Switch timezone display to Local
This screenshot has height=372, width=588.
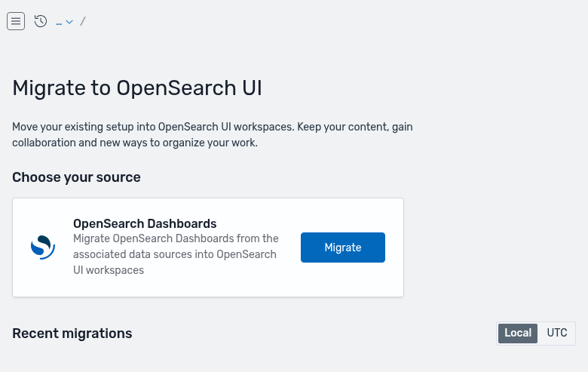coord(517,333)
